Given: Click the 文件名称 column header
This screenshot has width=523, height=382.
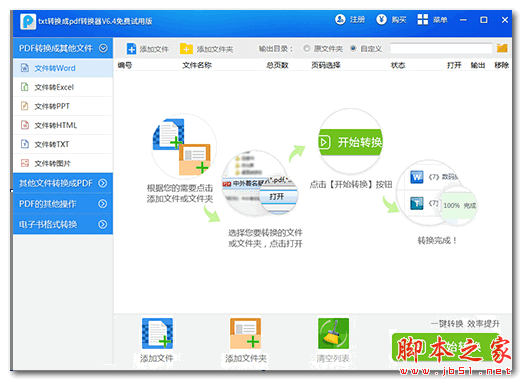Looking at the screenshot, I should tap(197, 65).
